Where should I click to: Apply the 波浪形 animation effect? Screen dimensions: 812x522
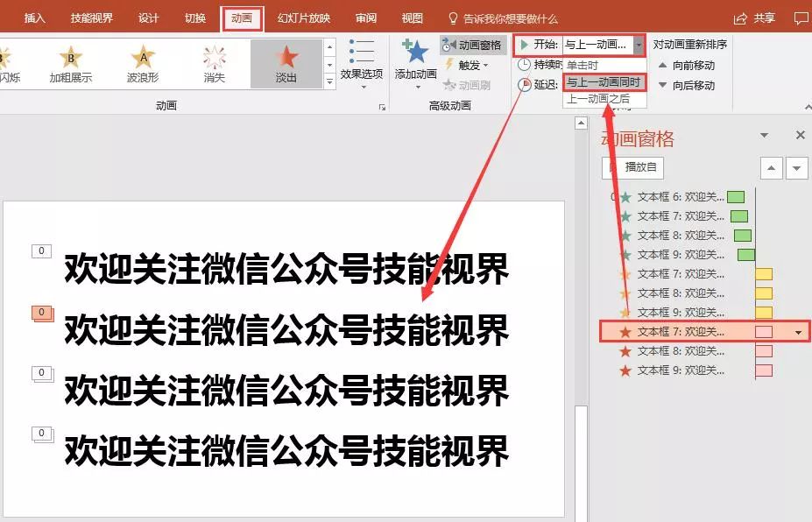[x=143, y=64]
